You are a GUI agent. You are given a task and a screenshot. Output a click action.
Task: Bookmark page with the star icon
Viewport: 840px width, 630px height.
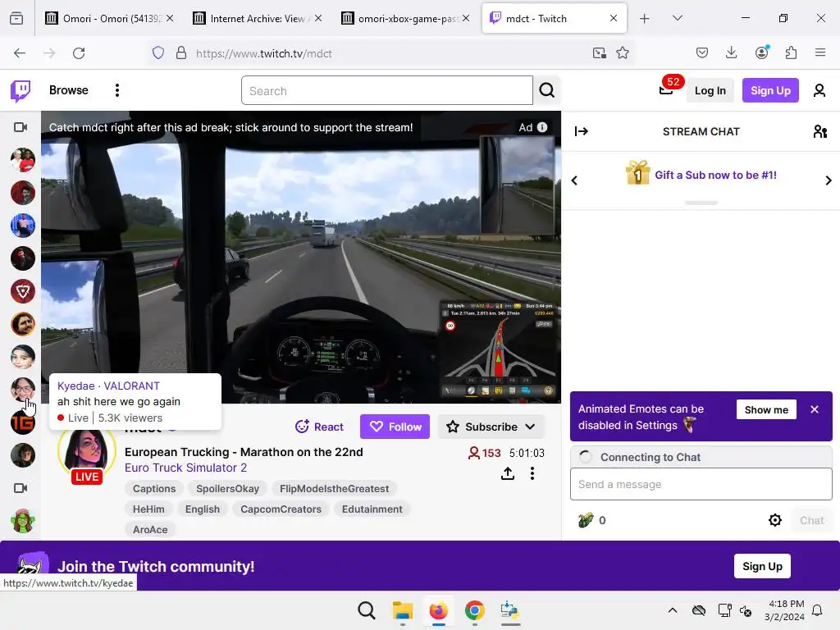click(x=622, y=53)
